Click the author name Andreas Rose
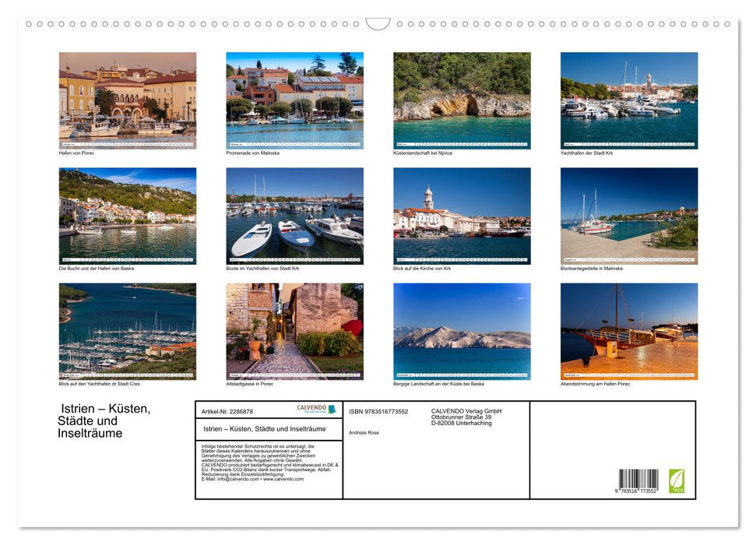The height and width of the screenshot is (545, 756). 364,433
